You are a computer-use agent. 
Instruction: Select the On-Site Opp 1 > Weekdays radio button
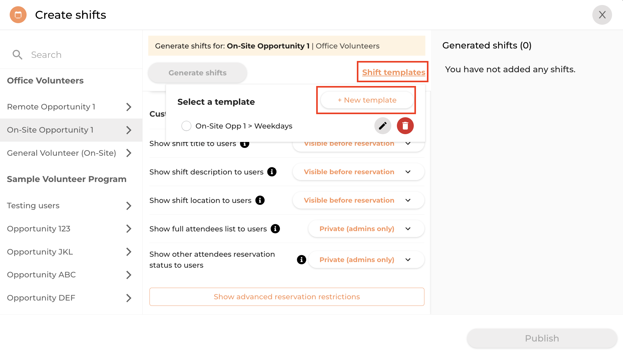(x=186, y=126)
